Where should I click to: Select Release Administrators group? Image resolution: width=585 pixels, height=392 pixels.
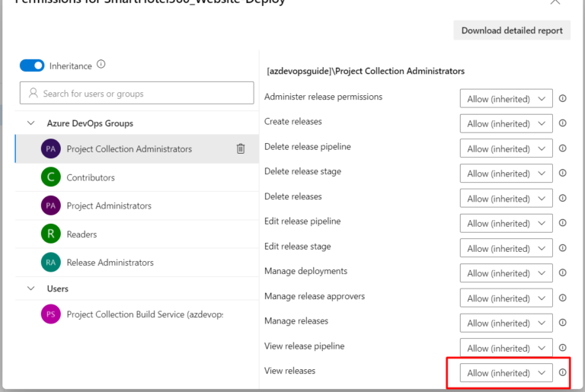click(110, 263)
